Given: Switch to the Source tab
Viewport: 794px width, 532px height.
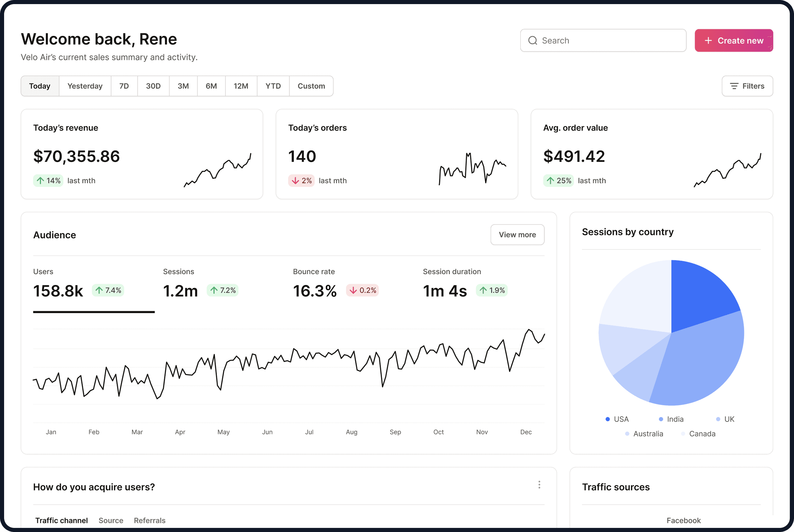Looking at the screenshot, I should click(111, 520).
